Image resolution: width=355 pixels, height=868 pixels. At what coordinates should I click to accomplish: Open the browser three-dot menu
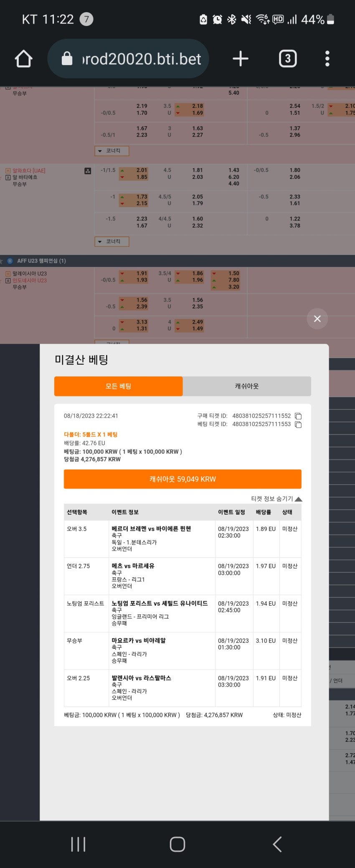coord(327,58)
